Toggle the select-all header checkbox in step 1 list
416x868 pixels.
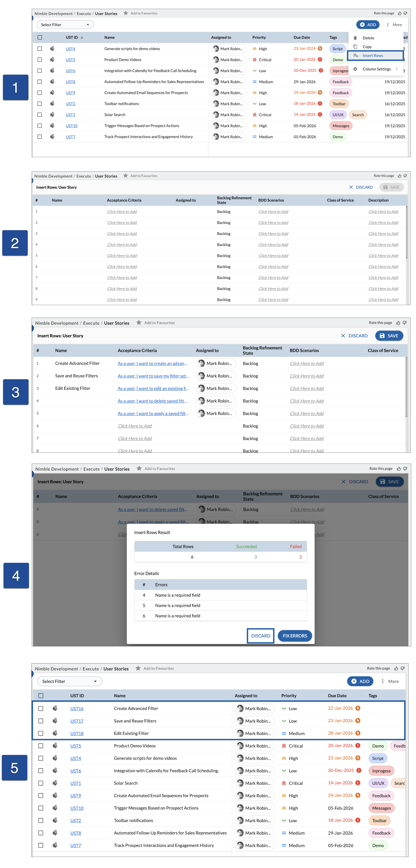40,37
